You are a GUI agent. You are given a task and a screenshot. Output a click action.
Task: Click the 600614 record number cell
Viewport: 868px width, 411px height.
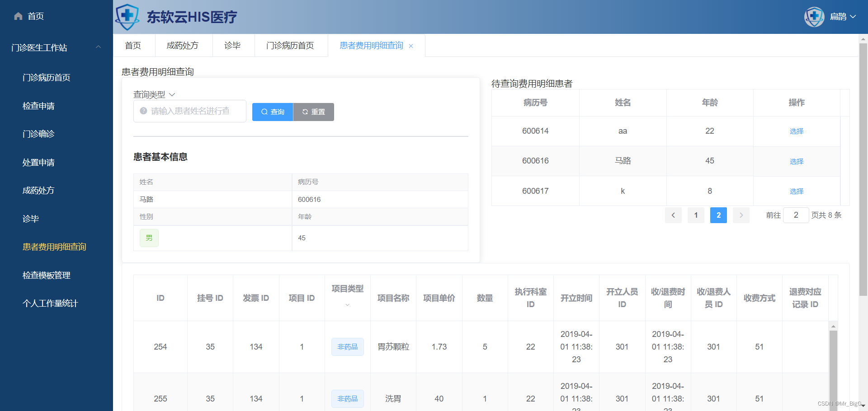[x=535, y=131]
